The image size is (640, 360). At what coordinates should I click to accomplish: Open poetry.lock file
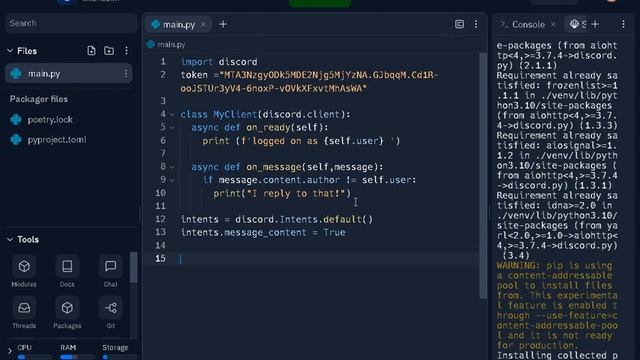click(50, 120)
